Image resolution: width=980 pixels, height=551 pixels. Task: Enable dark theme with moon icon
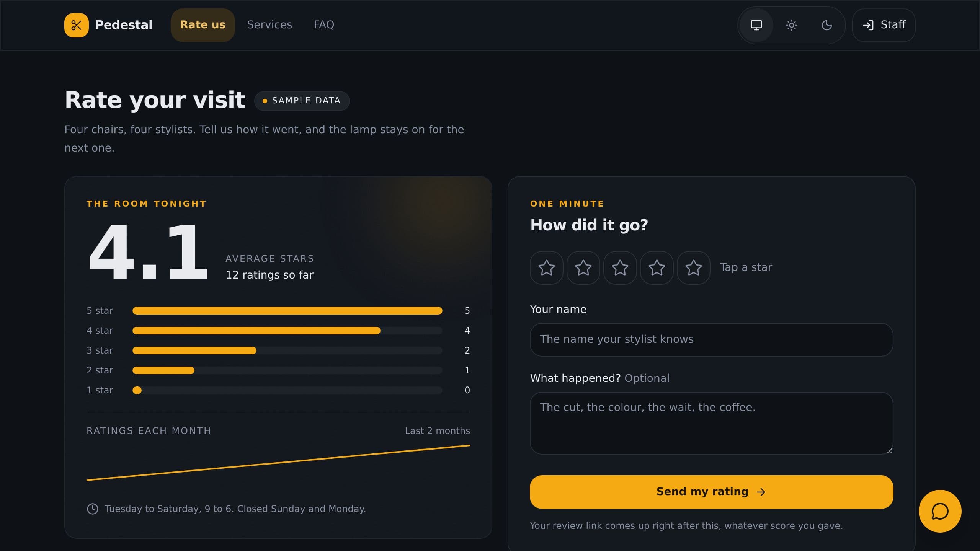pos(826,25)
